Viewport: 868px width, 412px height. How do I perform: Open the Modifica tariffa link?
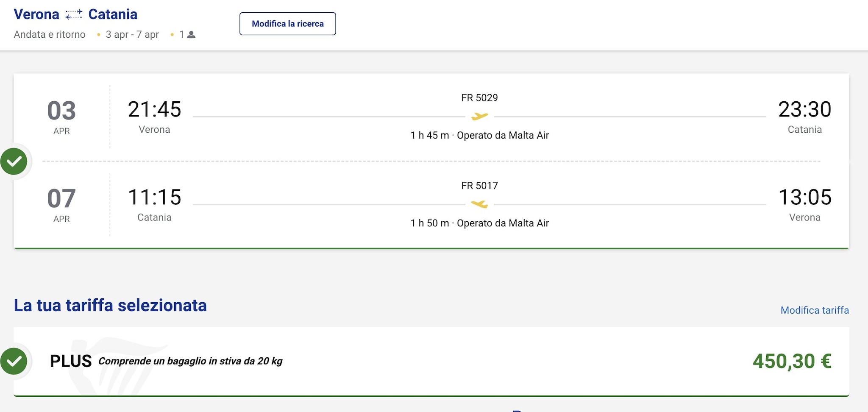(x=814, y=310)
